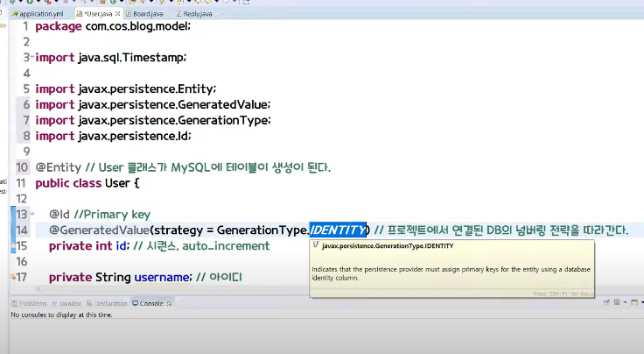644x354 pixels.
Task: Click line number 12 in the gutter
Action: coord(22,199)
